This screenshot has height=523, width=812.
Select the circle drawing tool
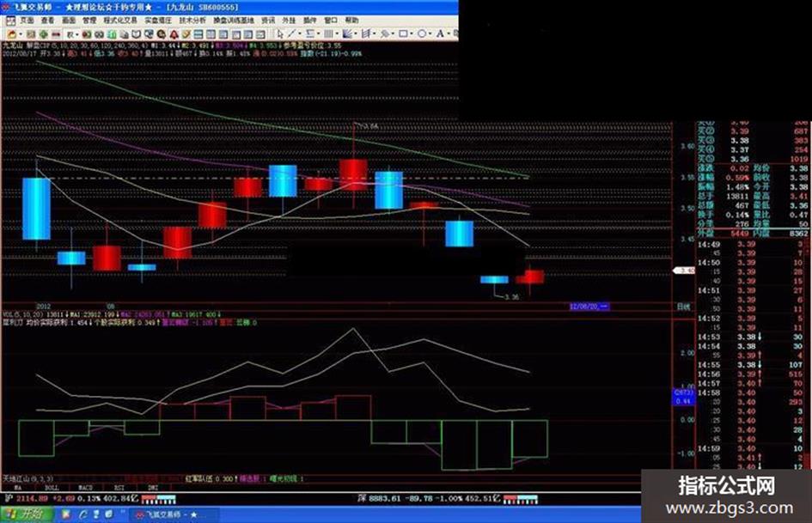[422, 34]
